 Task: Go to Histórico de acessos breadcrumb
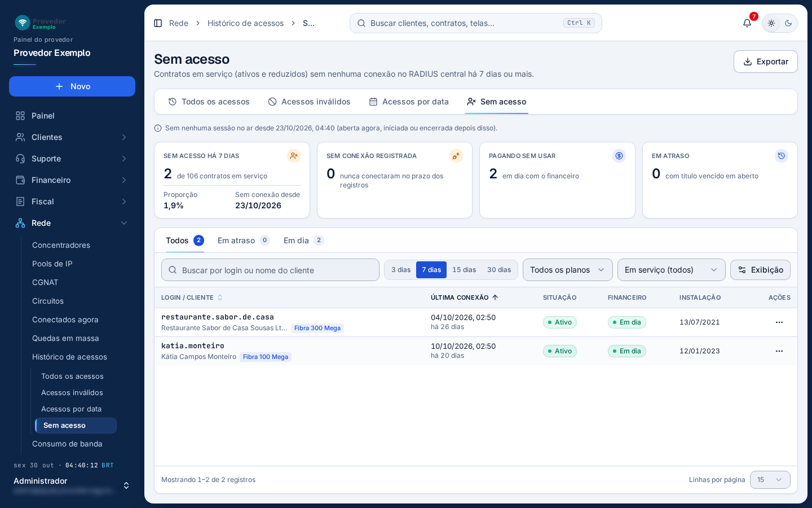[245, 23]
